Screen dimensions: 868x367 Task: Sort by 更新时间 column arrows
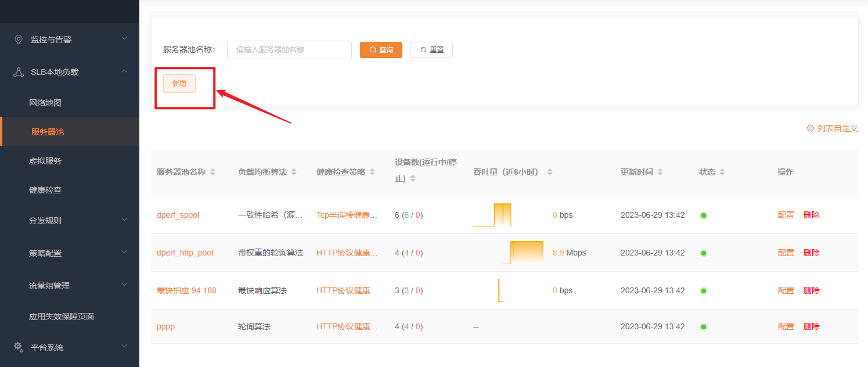(x=660, y=172)
